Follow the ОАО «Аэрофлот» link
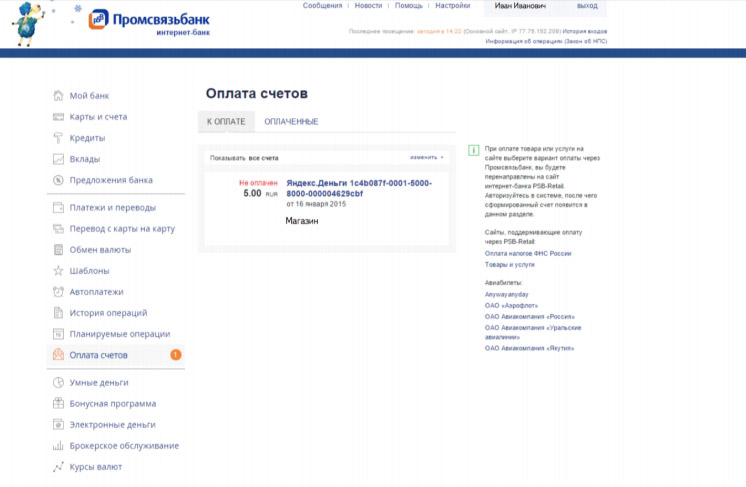The width and height of the screenshot is (746, 487). [x=511, y=305]
